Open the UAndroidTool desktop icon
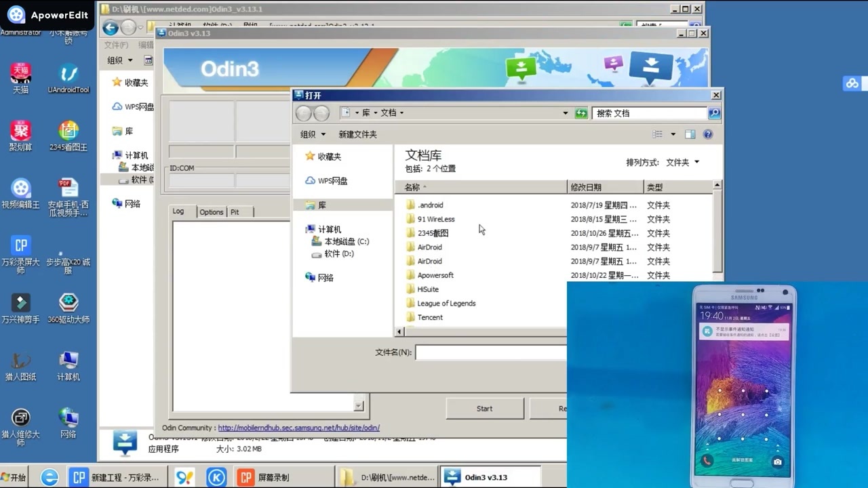The width and height of the screenshot is (868, 488). coord(68,78)
